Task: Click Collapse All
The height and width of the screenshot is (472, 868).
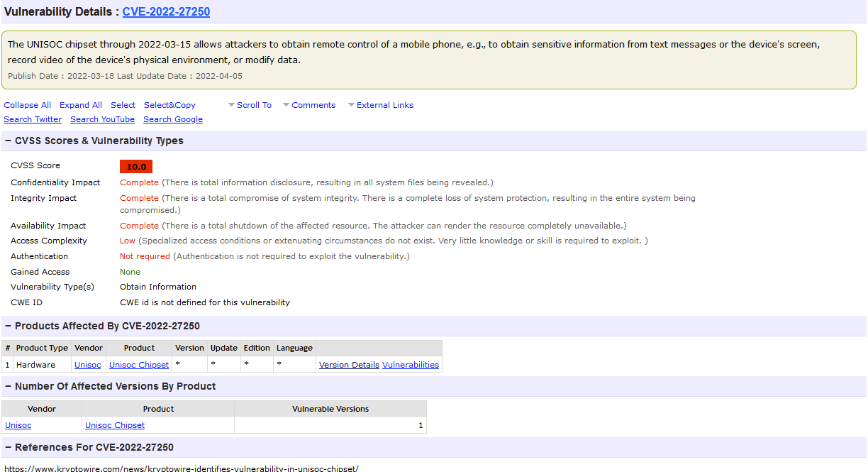Action: tap(28, 105)
